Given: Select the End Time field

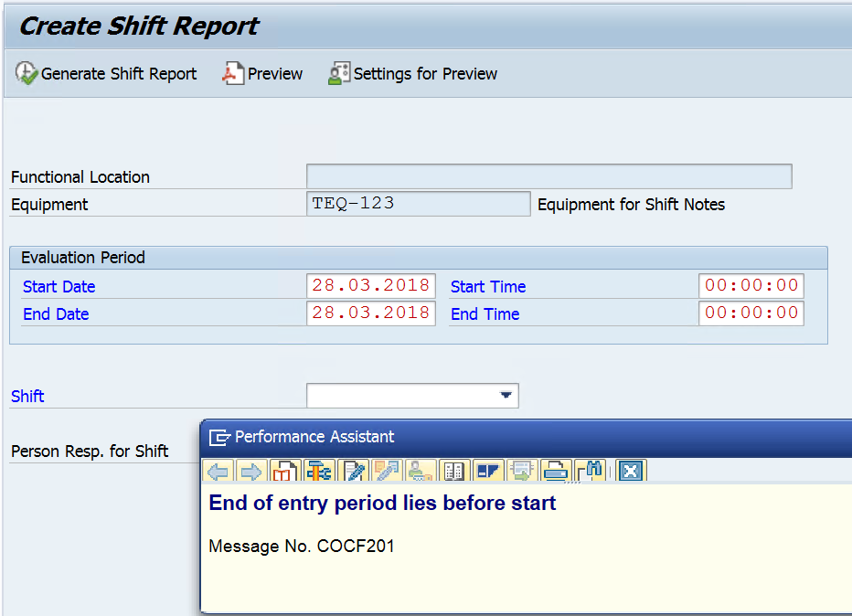Looking at the screenshot, I should pyautogui.click(x=751, y=313).
